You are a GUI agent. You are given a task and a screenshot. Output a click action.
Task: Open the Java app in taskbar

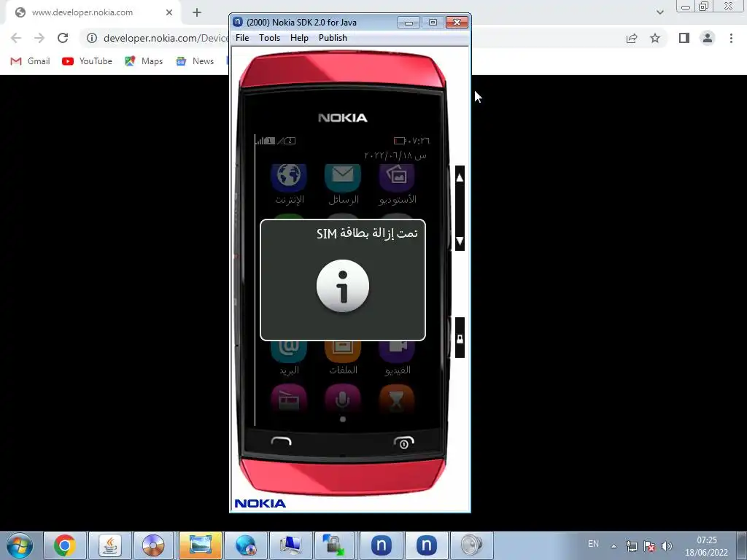109,545
